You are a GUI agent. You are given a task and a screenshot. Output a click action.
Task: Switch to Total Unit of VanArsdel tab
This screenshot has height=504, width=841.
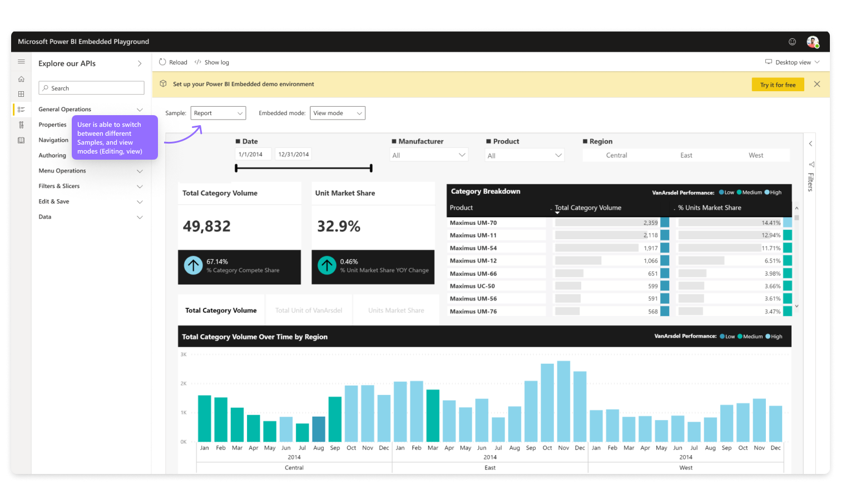coord(309,310)
